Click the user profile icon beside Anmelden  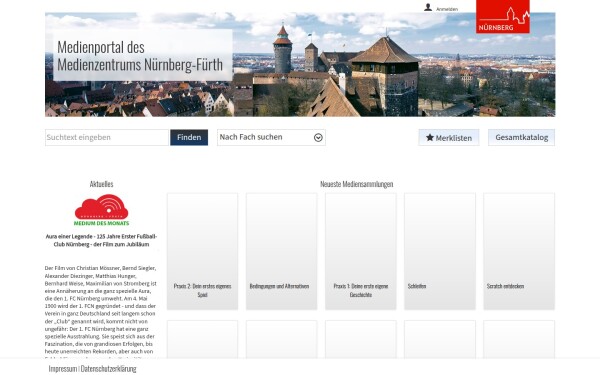pyautogui.click(x=428, y=7)
